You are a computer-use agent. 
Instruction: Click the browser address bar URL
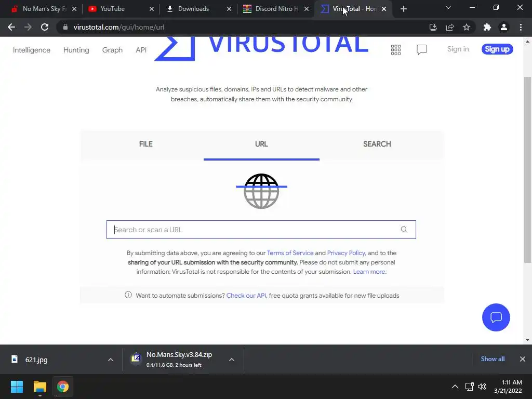pos(119,27)
